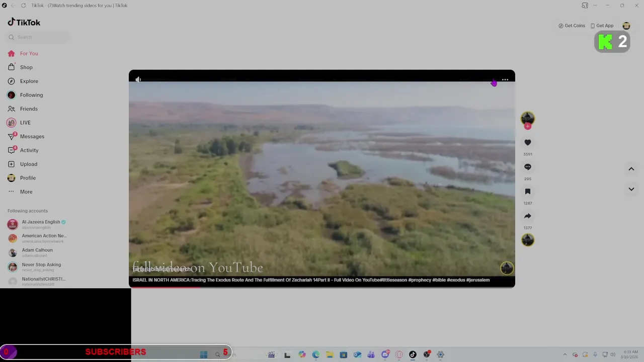Go to next video with down chevron
This screenshot has height=362, width=644.
631,189
